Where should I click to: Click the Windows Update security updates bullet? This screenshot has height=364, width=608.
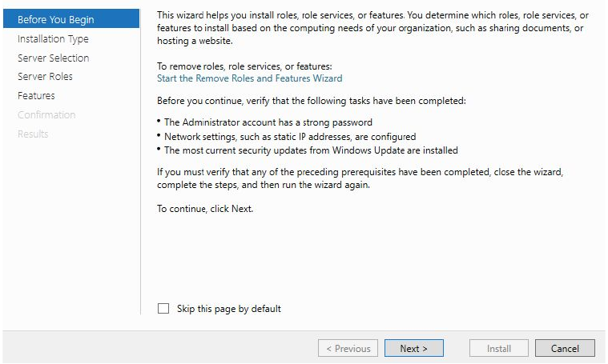tap(310, 150)
